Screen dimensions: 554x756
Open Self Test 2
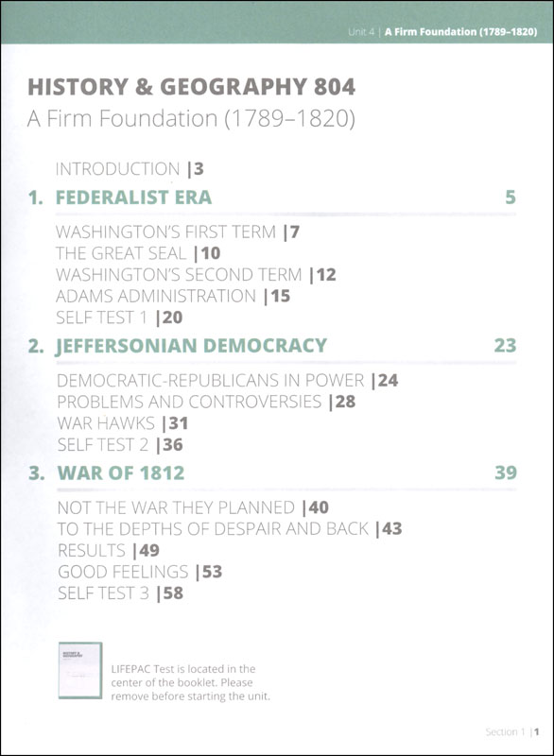pos(120,444)
